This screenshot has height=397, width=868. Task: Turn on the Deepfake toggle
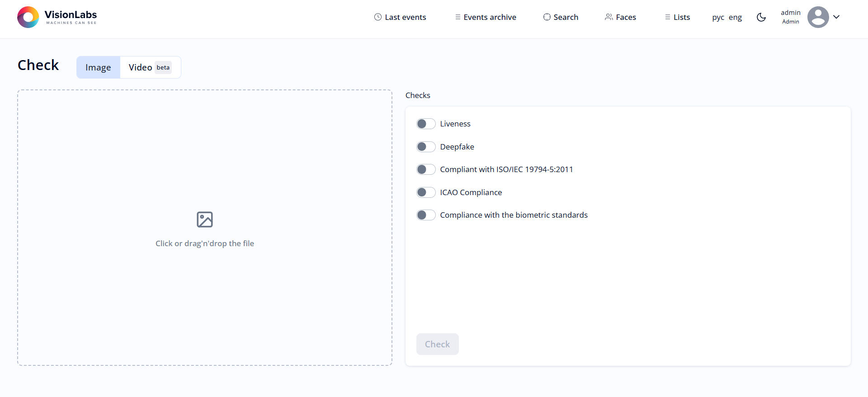426,147
